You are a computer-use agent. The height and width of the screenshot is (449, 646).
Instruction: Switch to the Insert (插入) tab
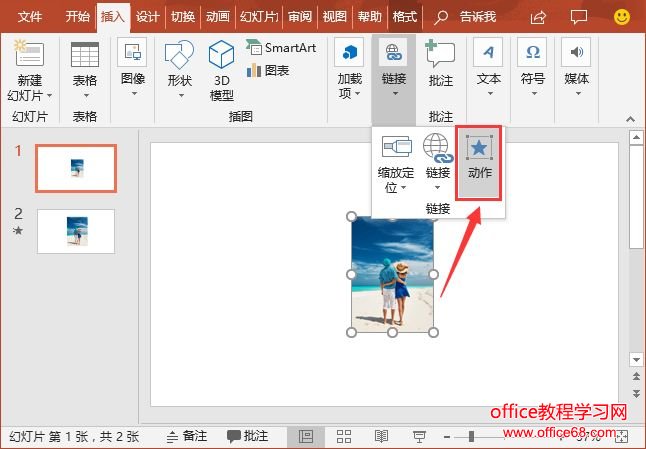pos(112,17)
